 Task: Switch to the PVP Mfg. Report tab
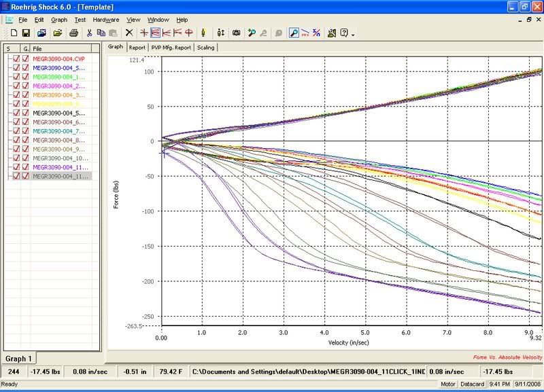click(x=171, y=48)
